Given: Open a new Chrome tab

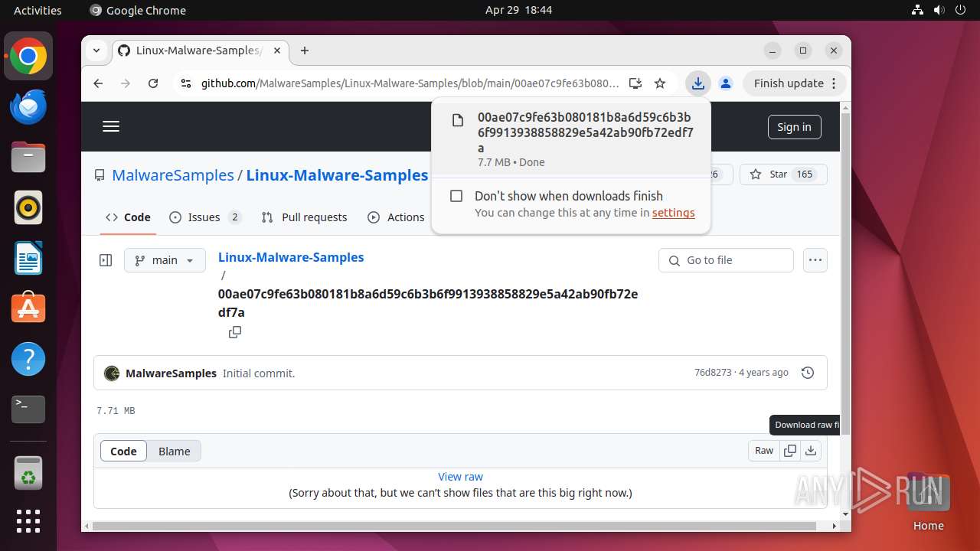Looking at the screenshot, I should 305,51.
